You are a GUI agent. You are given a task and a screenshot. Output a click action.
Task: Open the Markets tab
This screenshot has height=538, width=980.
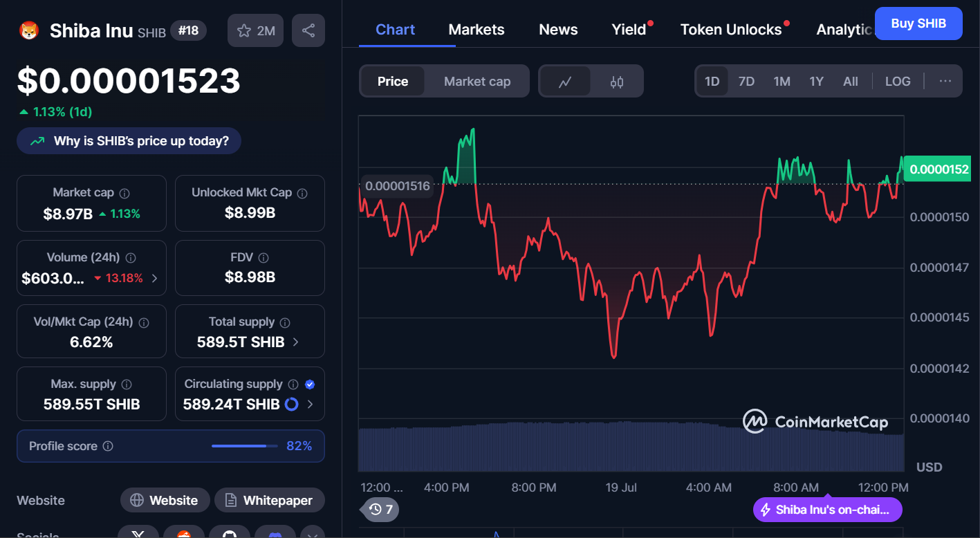[x=477, y=30]
